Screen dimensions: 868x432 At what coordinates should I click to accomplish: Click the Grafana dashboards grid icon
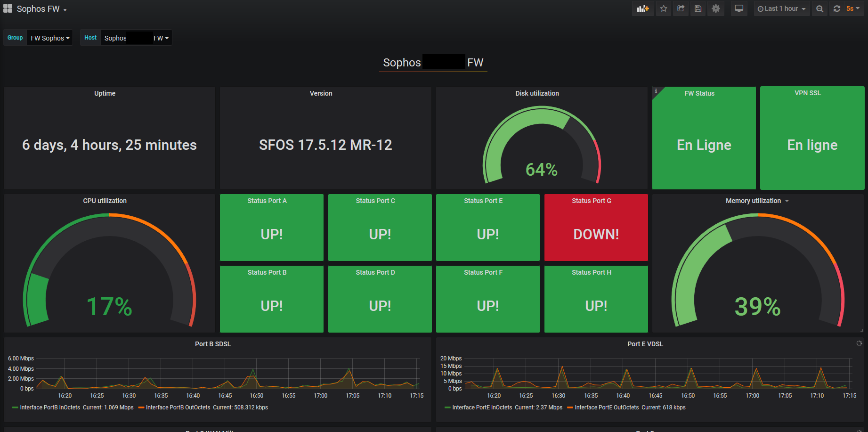(8, 8)
